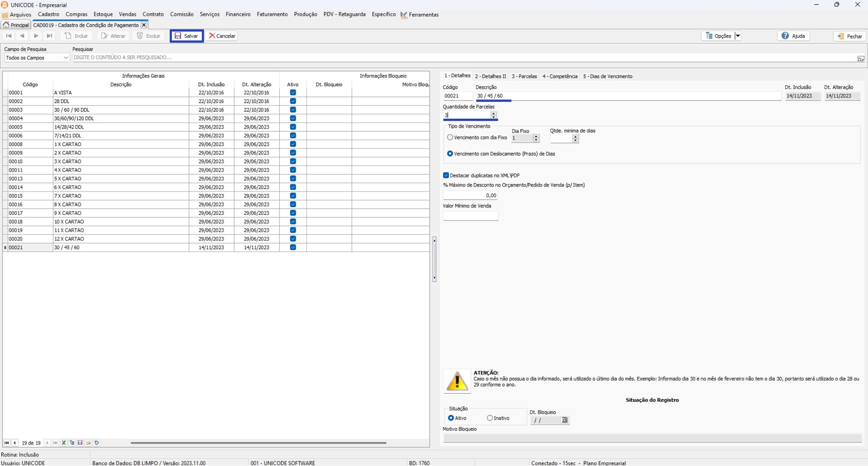Select Vencimento com dia Fixo option
The image size is (868, 466).
[x=450, y=137]
